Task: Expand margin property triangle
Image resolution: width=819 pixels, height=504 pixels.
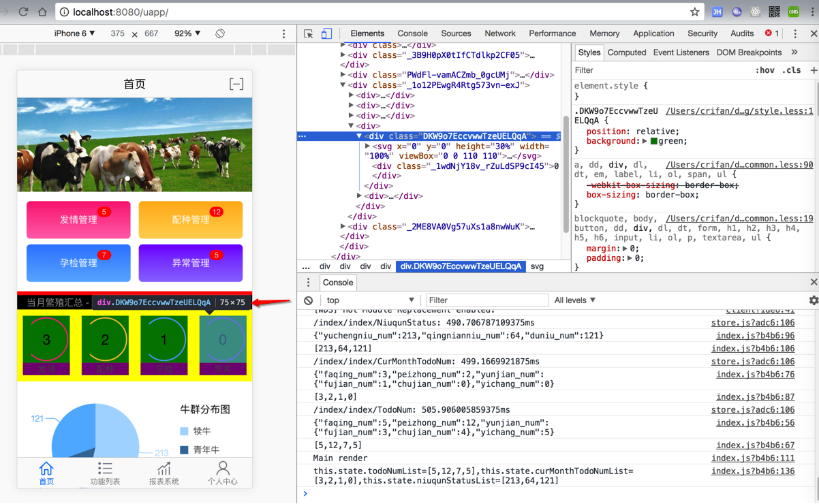Action: (625, 249)
